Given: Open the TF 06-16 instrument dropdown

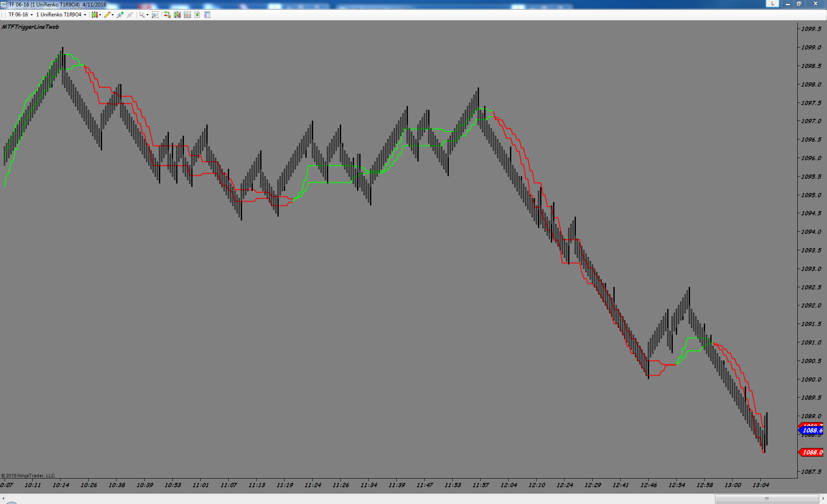Looking at the screenshot, I should pyautogui.click(x=21, y=15).
